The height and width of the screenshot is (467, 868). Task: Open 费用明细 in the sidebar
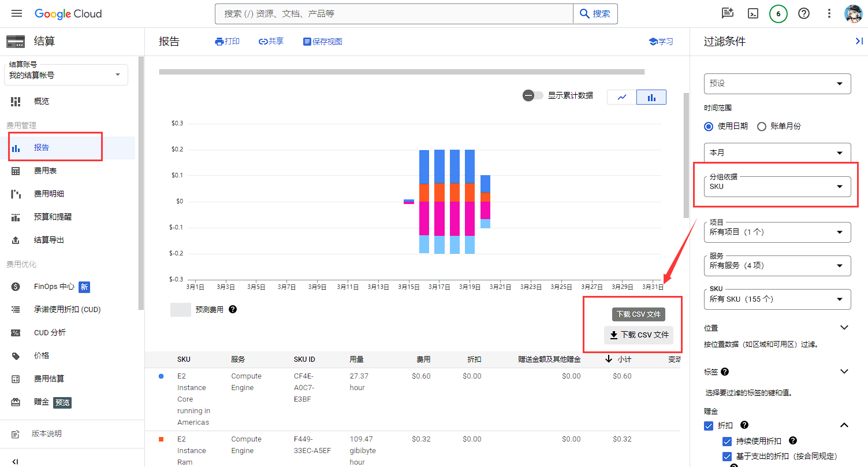pyautogui.click(x=68, y=194)
